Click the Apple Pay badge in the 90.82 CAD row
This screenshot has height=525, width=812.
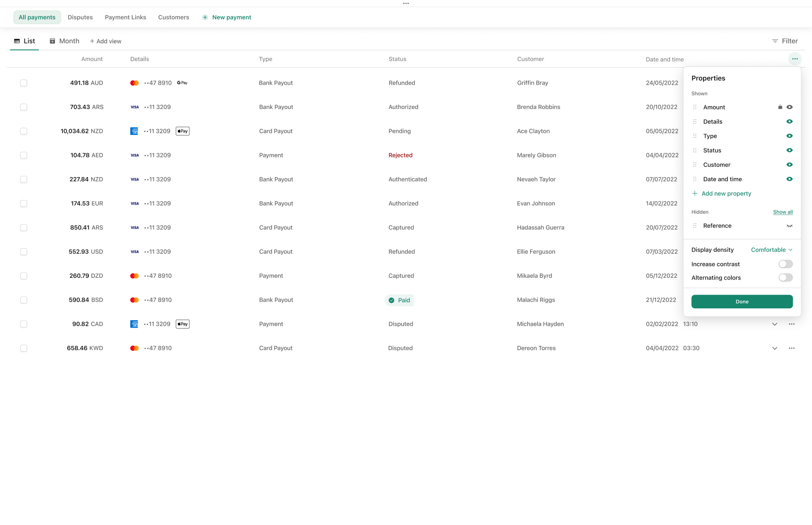click(183, 324)
